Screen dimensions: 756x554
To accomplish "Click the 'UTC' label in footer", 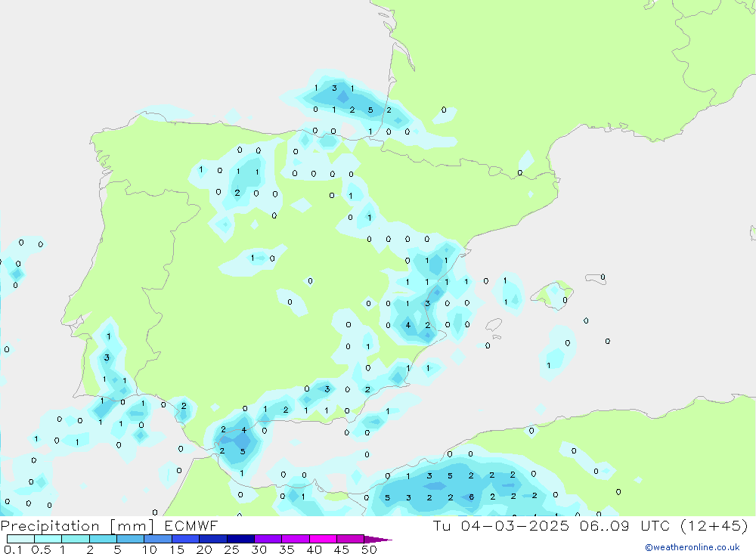I will point(655,525).
